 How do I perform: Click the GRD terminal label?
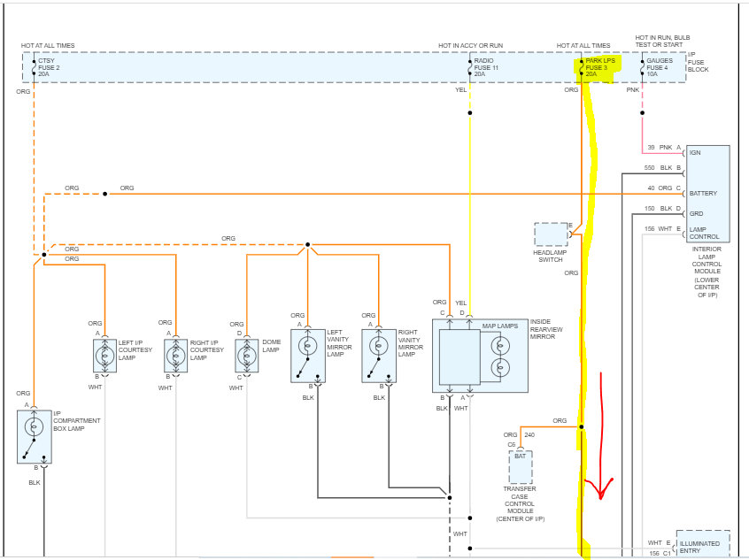coord(696,214)
